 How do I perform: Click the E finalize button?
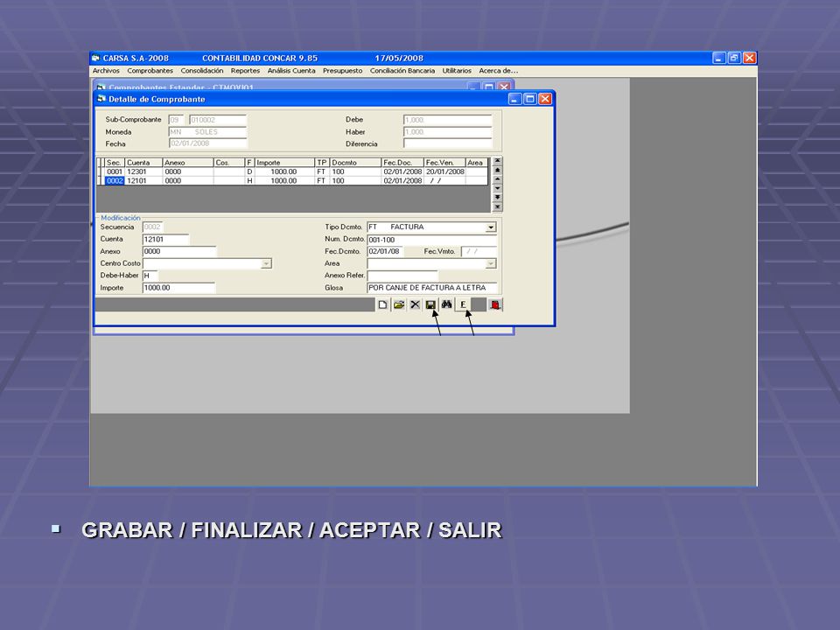click(463, 304)
